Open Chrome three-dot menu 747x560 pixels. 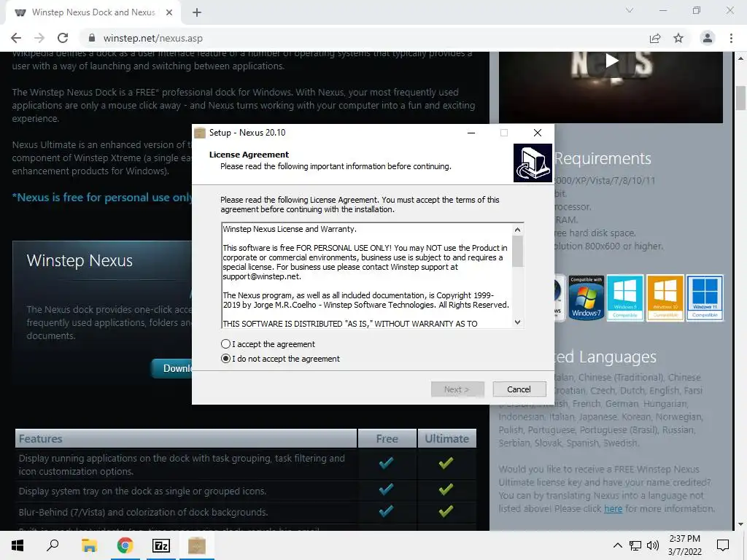tap(731, 38)
